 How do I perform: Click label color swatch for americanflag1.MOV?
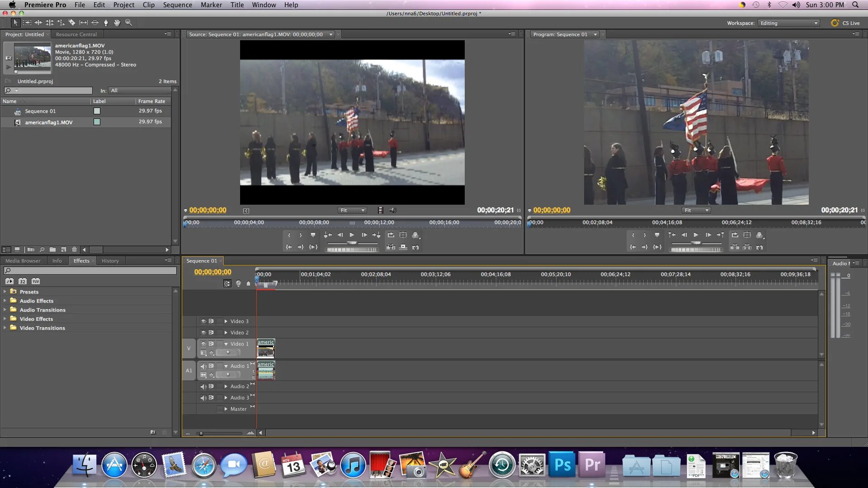(97, 122)
